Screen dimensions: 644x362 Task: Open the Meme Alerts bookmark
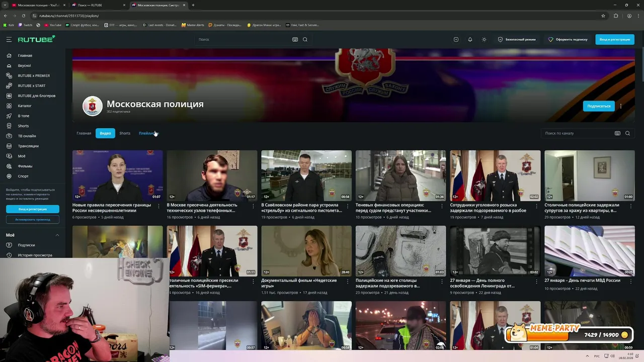[x=193, y=25]
